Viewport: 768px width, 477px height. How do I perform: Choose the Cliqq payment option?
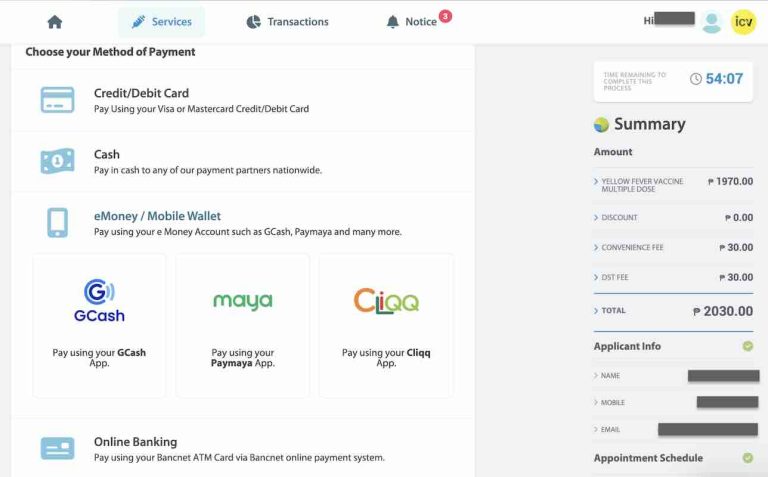pyautogui.click(x=386, y=325)
